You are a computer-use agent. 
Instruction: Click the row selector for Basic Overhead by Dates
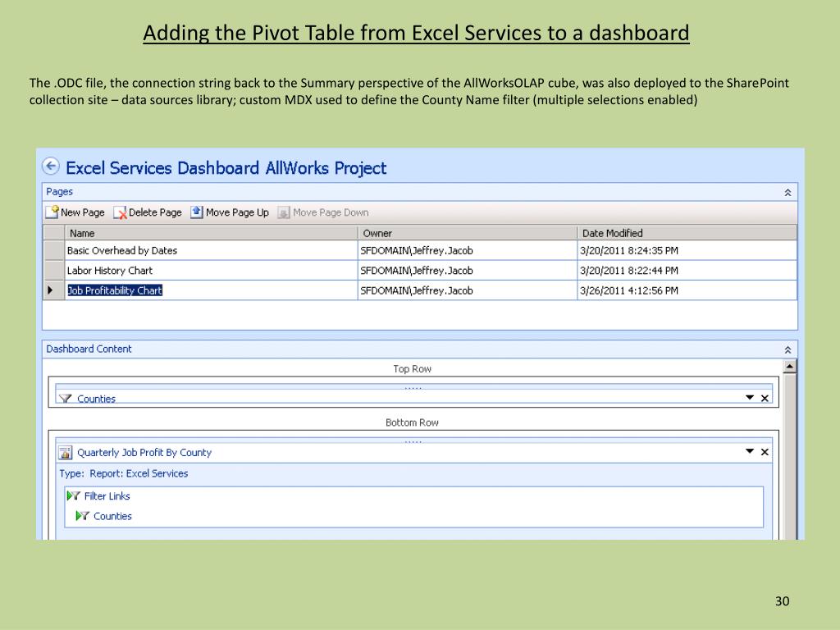click(53, 250)
